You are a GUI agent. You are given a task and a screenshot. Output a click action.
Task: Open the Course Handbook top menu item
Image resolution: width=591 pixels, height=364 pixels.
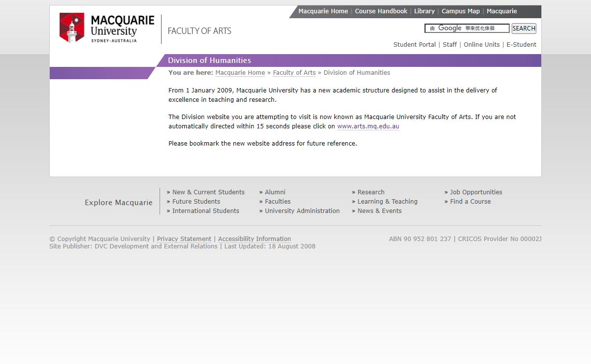[381, 11]
